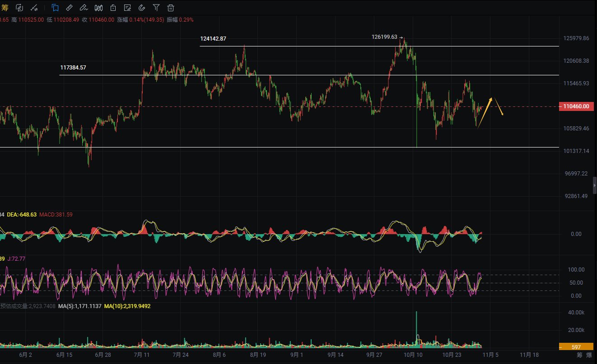Select the 117384.57 horizontal resistance line
Screen dimensions: 597x364
[x=316, y=75]
